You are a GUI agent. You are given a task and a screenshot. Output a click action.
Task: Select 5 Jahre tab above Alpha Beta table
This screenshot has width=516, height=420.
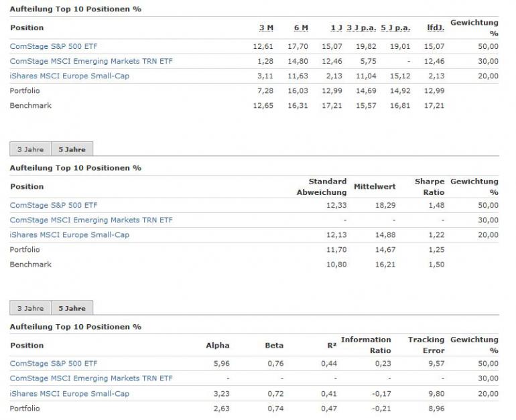click(x=72, y=308)
